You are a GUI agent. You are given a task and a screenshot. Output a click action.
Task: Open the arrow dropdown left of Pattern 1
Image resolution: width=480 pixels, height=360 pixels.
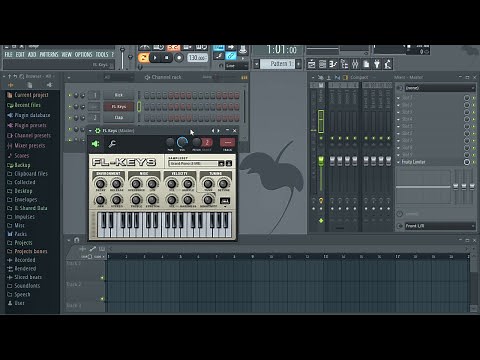click(256, 64)
